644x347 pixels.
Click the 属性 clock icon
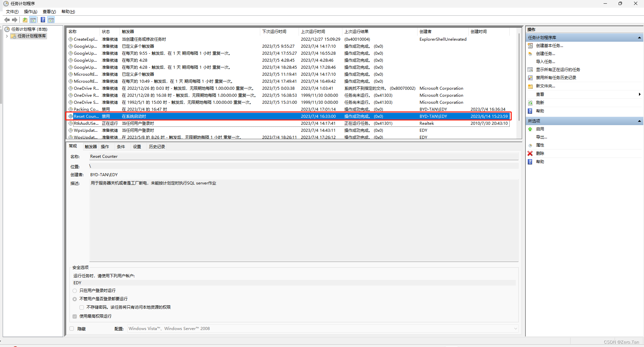click(530, 145)
